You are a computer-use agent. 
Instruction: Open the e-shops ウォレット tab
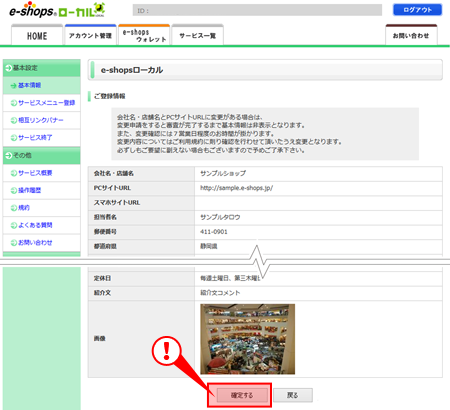pyautogui.click(x=144, y=36)
